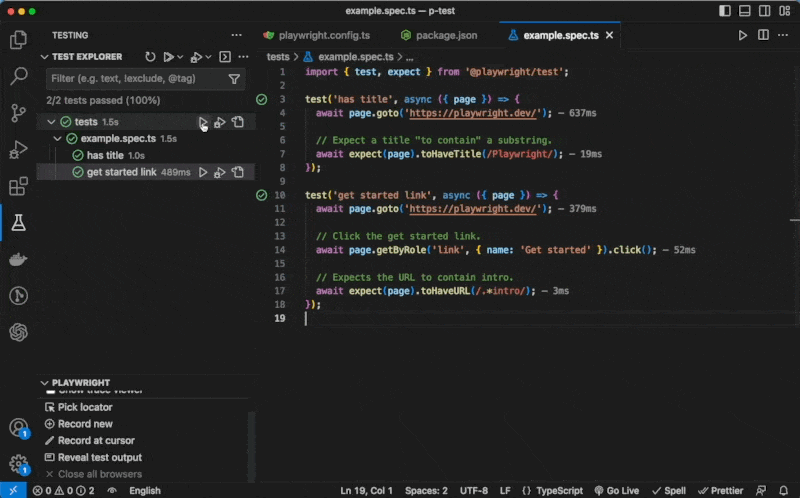Open Run Tests dropdown arrow
Image resolution: width=800 pixels, height=498 pixels.
coord(180,57)
